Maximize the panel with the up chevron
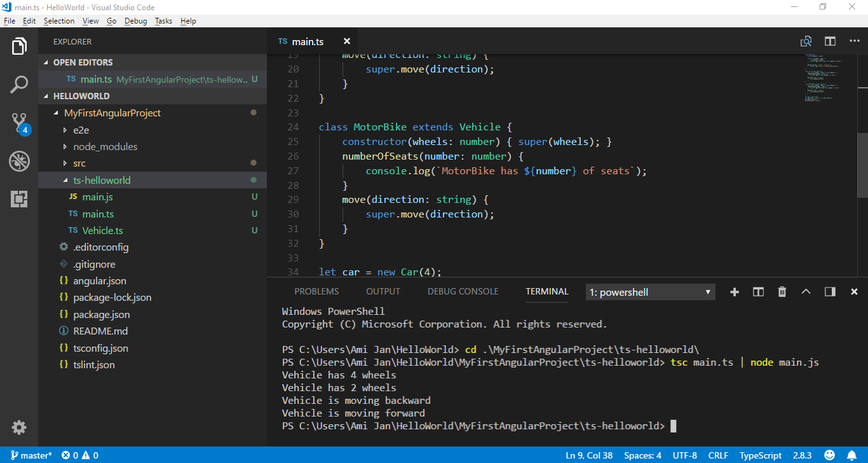The height and width of the screenshot is (463, 868). 806,292
